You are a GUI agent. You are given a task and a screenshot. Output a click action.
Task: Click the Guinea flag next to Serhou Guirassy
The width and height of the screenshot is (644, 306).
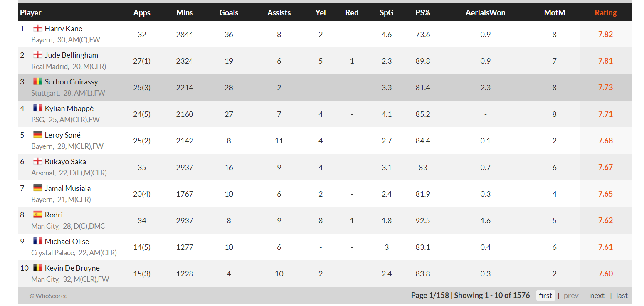38,81
